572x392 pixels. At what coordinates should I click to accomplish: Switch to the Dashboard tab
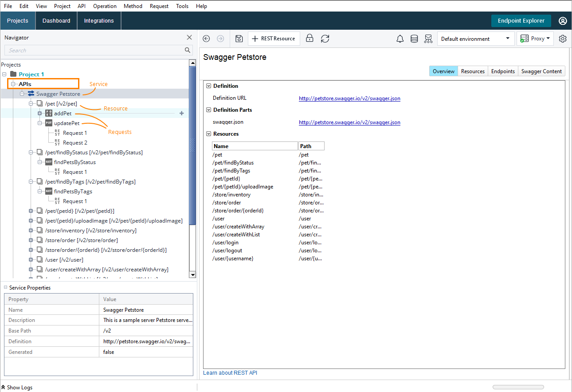pos(56,21)
